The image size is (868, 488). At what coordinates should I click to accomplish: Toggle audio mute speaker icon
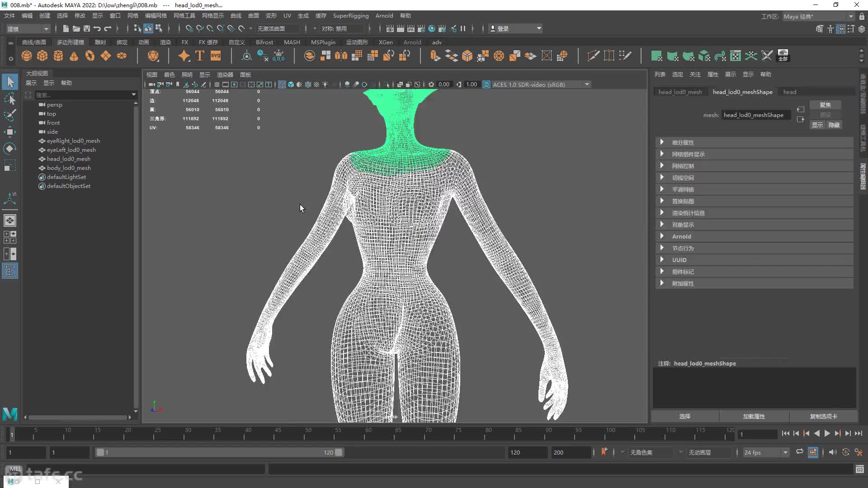(833, 452)
